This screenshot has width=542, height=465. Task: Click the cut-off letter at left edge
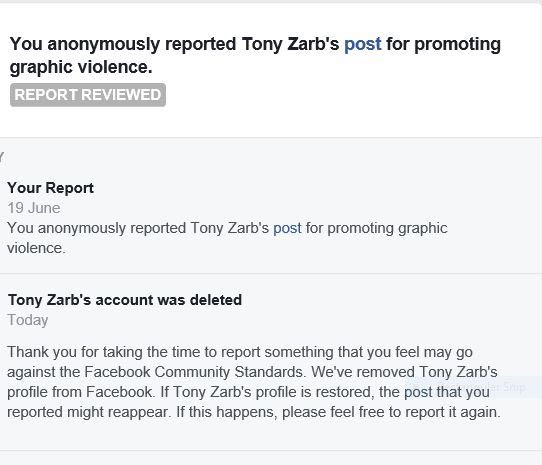point(1,158)
